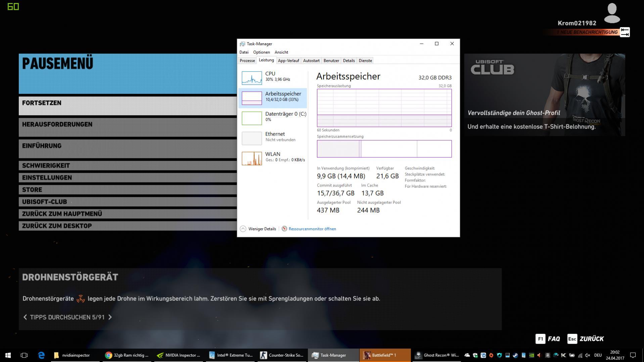Image resolution: width=644 pixels, height=362 pixels.
Task: Switch to the Dienste tab
Action: click(x=365, y=61)
